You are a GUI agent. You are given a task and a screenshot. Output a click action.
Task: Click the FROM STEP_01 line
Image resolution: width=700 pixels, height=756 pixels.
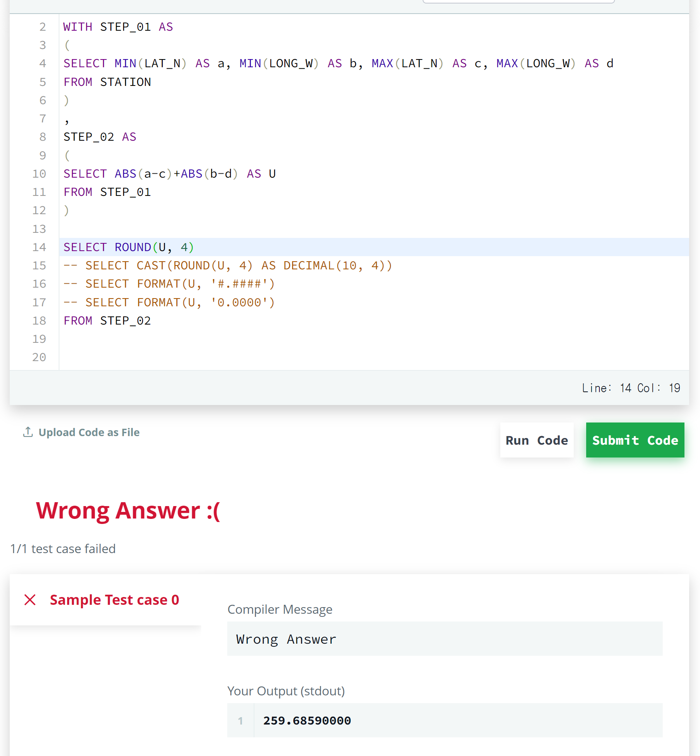[107, 192]
